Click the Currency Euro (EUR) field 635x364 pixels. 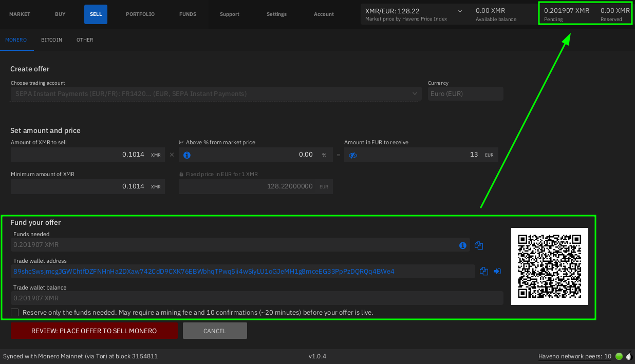(465, 94)
